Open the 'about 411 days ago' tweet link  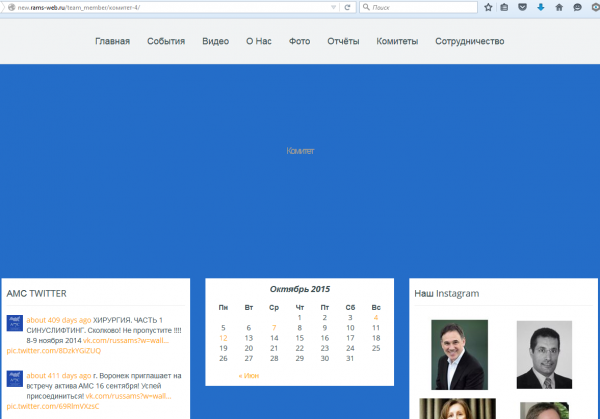[x=59, y=376]
